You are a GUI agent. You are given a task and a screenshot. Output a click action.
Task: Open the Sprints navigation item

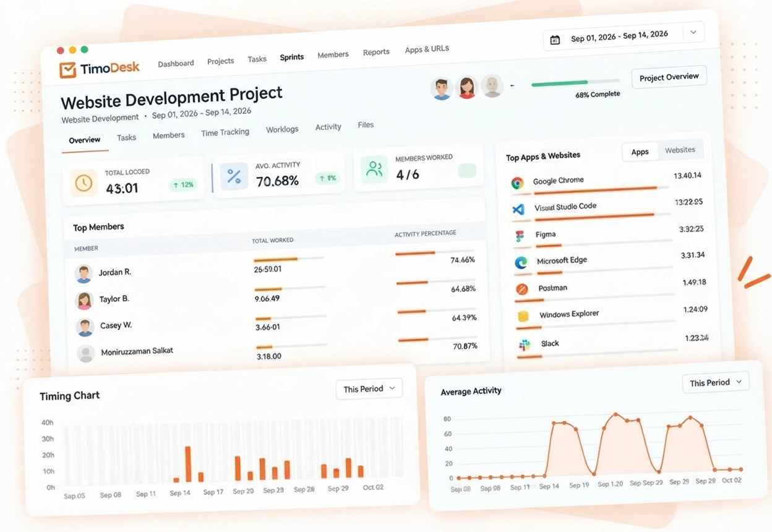pos(291,57)
